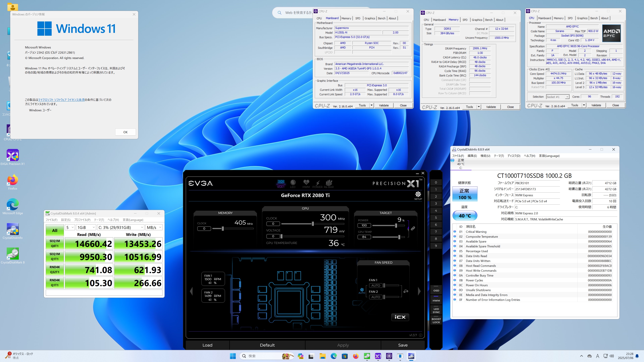Viewport: 644px width, 362px height.
Task: Switch to the SPD tab in the Mainboard CPU-Z window
Action: pos(358,18)
